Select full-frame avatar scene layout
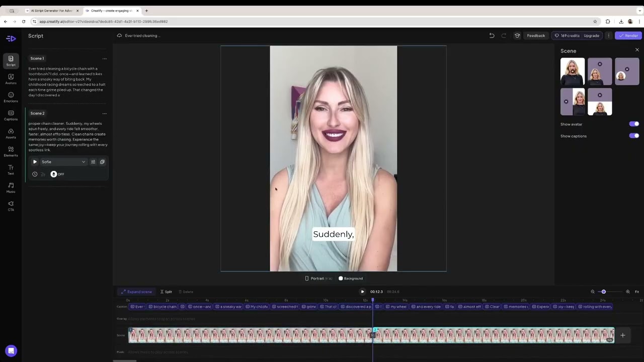The image size is (644, 362). (573, 71)
